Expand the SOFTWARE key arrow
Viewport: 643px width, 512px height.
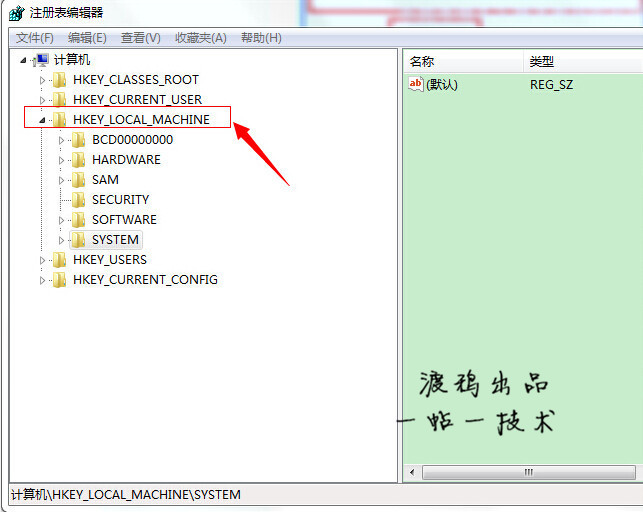coord(61,220)
